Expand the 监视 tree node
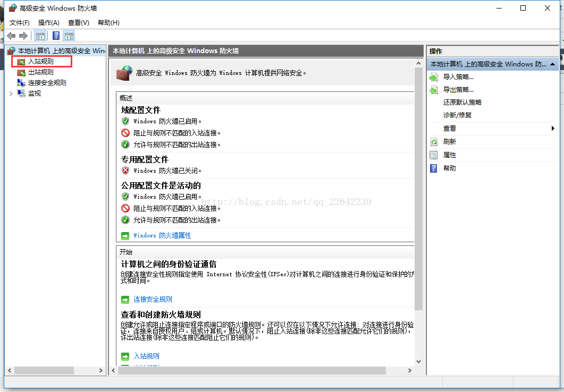Screen dimensions: 564x392 (x=11, y=93)
